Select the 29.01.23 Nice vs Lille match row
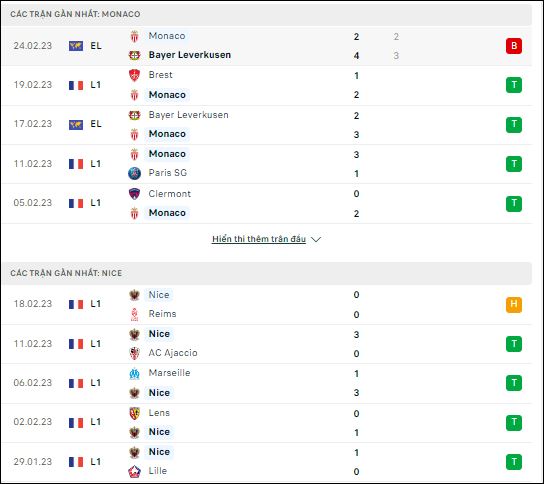Viewport: 544px width, 484px height. pyautogui.click(x=266, y=462)
